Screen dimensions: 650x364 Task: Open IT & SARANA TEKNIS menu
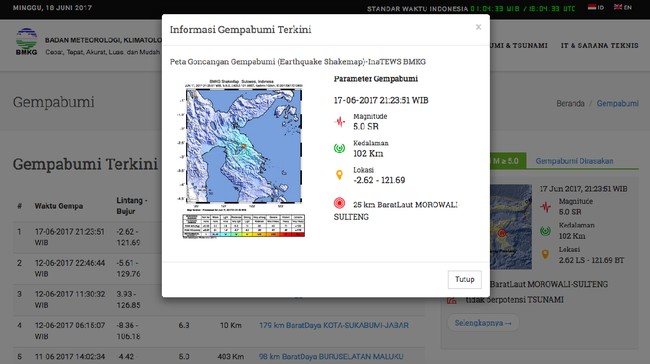[x=599, y=46]
